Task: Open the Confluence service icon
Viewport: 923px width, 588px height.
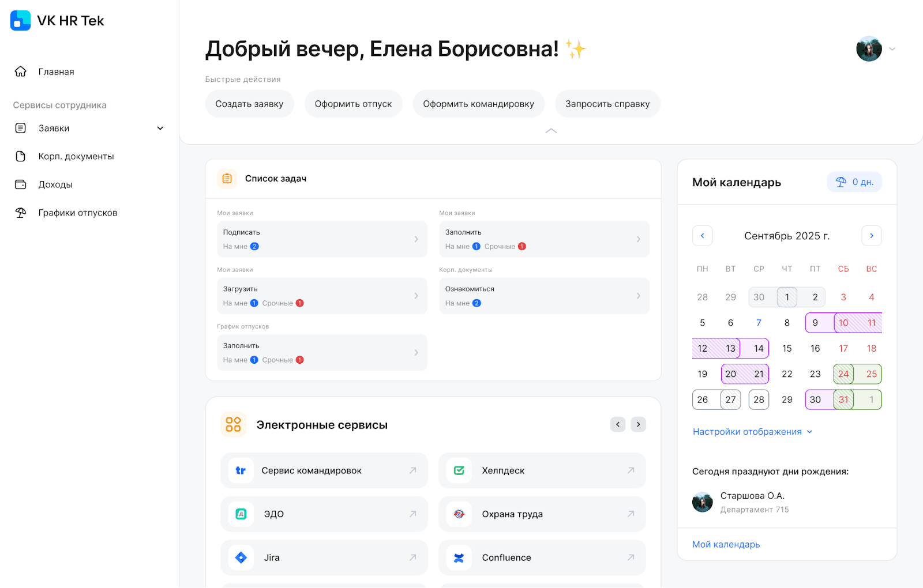Action: (459, 557)
